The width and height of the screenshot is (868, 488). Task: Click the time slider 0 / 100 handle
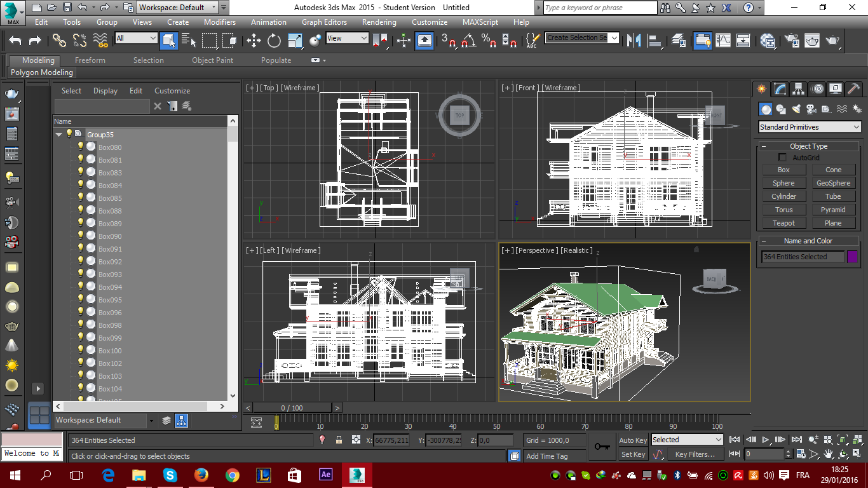(292, 408)
